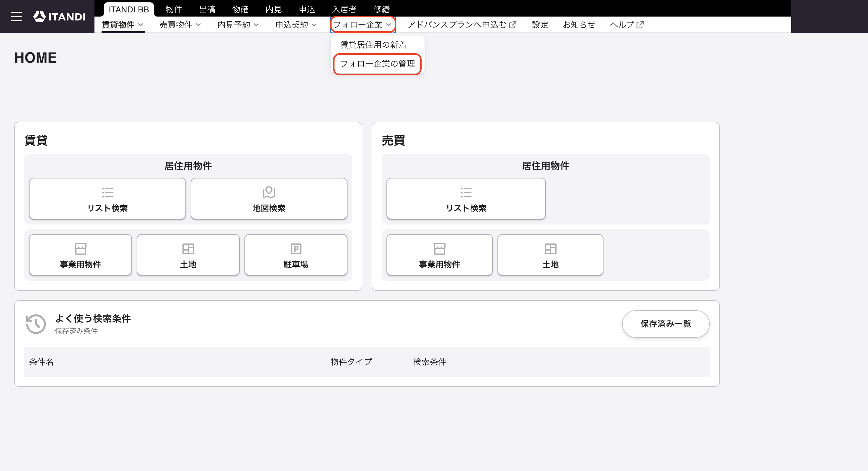
Task: Click the store icon in 売買 事業用物件
Action: tap(439, 249)
